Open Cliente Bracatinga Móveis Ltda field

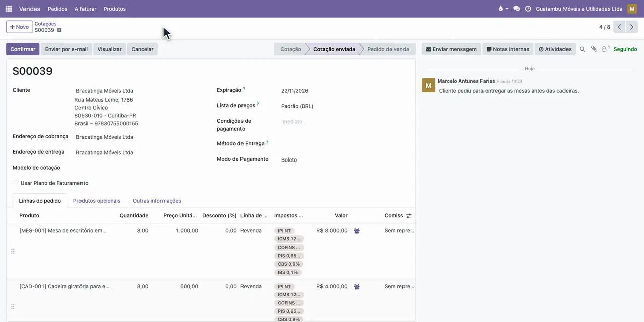coord(139,91)
